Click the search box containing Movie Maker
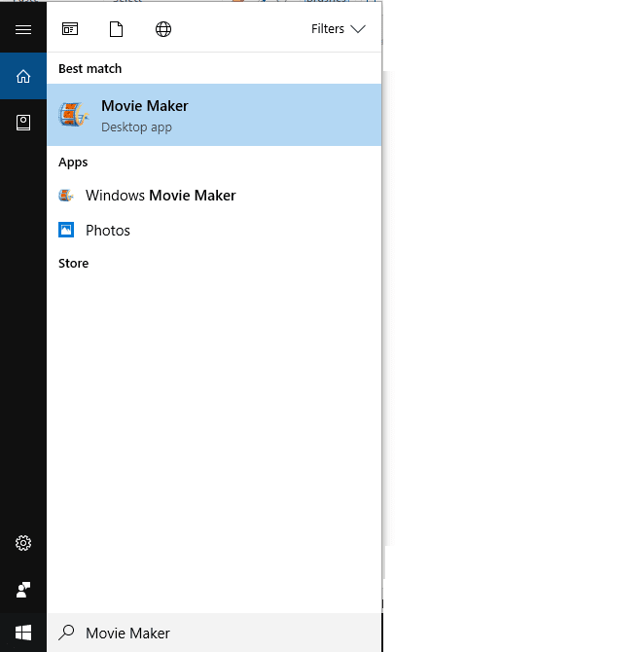The image size is (644, 652). 214,633
